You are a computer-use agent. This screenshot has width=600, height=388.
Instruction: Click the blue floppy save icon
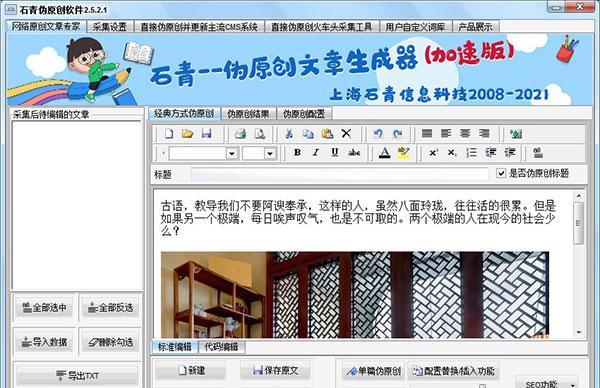pyautogui.click(x=207, y=134)
